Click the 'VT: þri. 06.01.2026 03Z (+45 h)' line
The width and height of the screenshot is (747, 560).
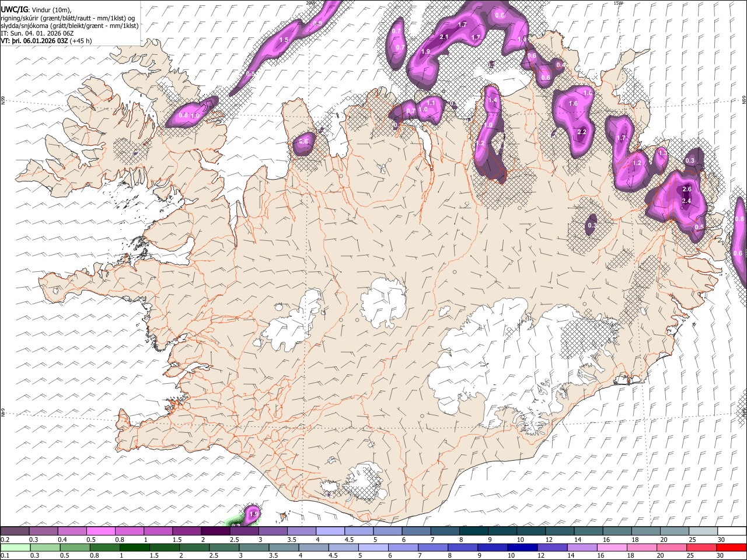click(46, 41)
